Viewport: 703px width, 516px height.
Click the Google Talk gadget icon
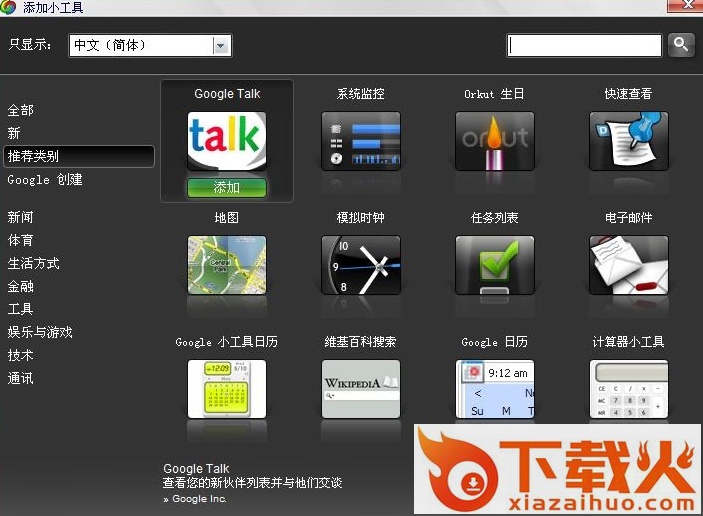click(227, 141)
